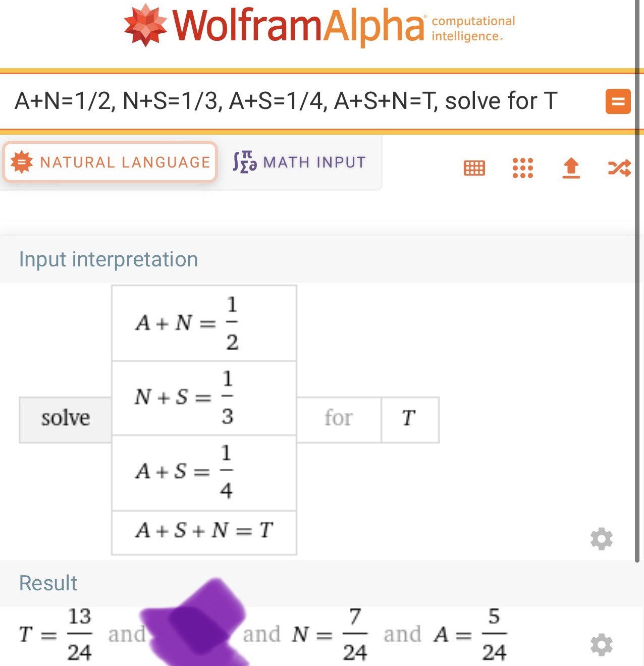Click the Input interpretation heading

[109, 259]
